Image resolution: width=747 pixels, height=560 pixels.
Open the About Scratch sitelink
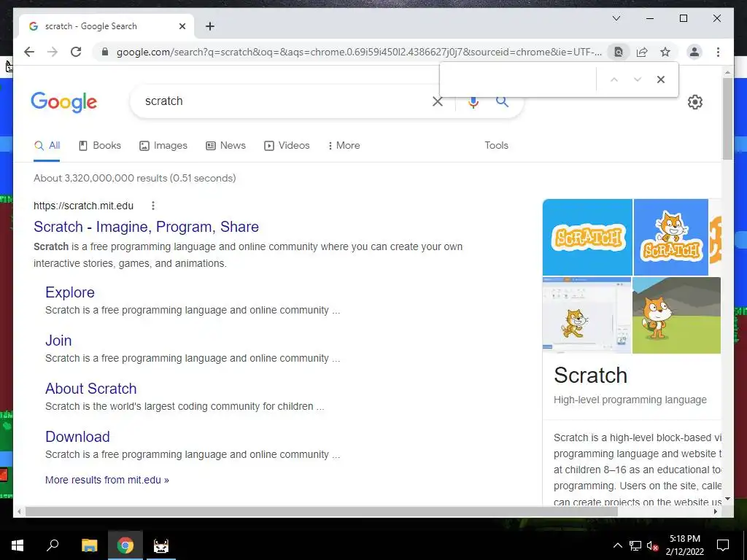coord(91,389)
